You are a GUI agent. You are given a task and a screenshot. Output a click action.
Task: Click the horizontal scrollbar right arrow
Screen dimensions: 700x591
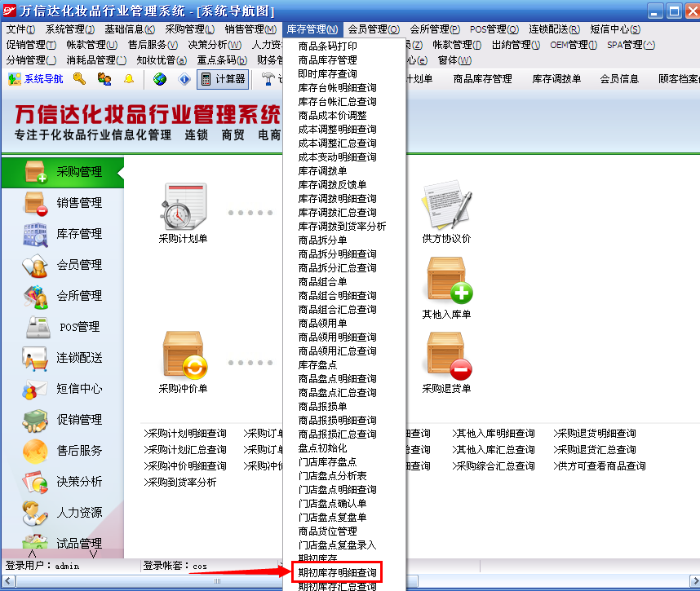tap(694, 581)
